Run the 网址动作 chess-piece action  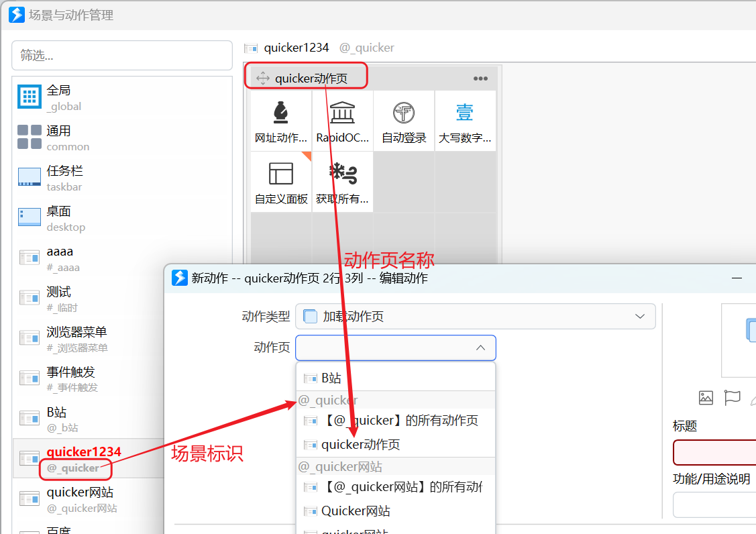281,113
